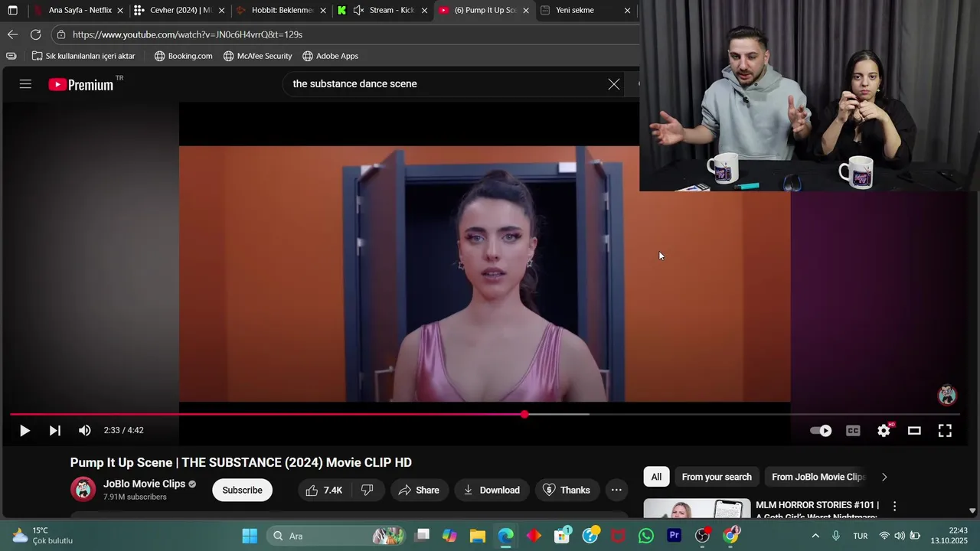980x551 pixels.
Task: Go to YouTube Premium home logo
Action: 81,85
